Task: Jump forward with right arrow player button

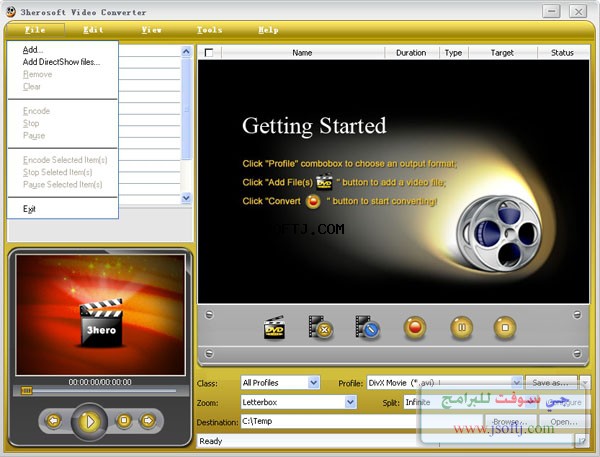Action: tap(148, 421)
